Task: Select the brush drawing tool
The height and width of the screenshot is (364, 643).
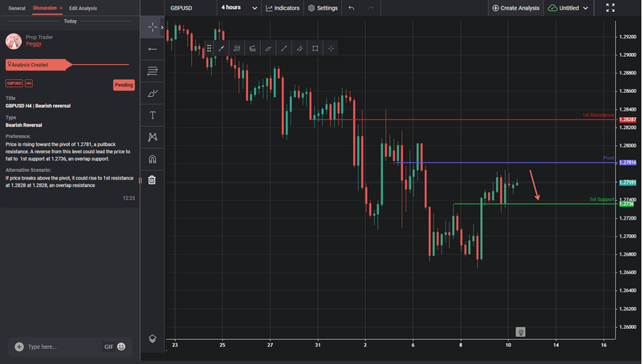Action: pos(153,93)
